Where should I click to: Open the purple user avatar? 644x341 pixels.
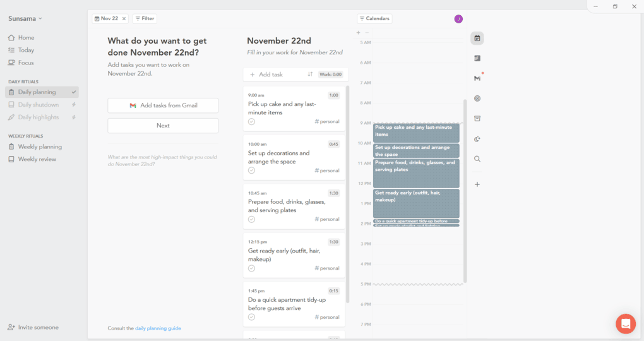pos(458,19)
